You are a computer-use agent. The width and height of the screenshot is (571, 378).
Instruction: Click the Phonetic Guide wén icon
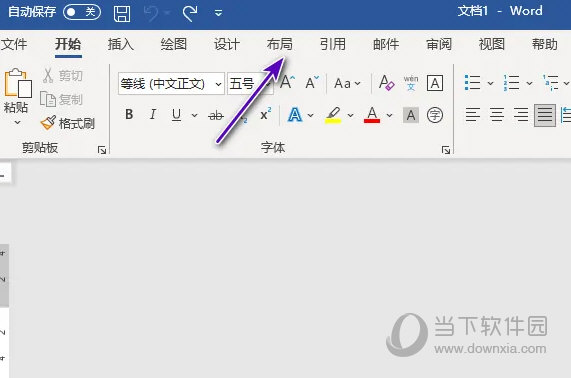coord(411,83)
